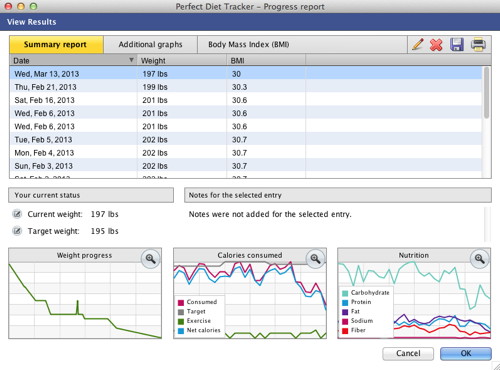Click the View Results heading

pos(32,22)
